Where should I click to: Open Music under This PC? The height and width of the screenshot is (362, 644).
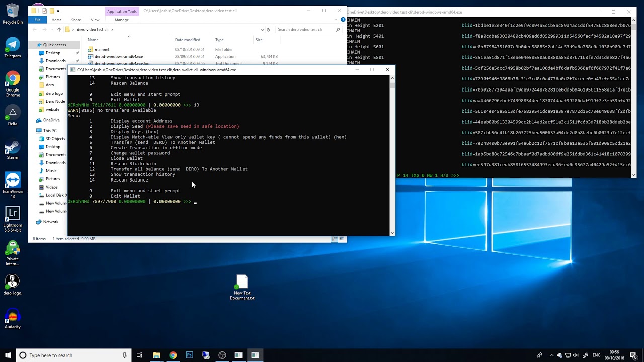point(51,171)
